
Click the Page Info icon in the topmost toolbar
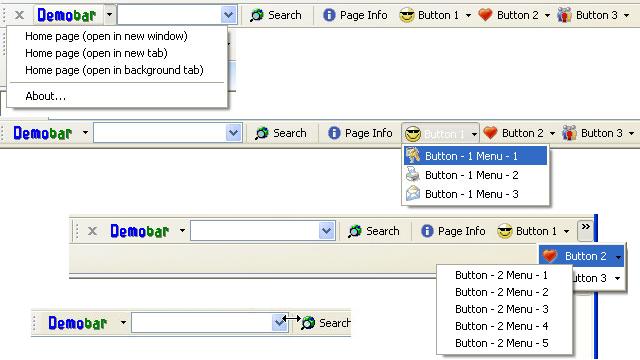(x=329, y=16)
